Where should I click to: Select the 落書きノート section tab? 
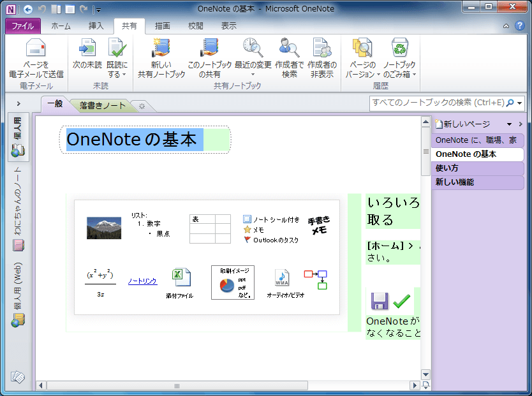click(103, 106)
